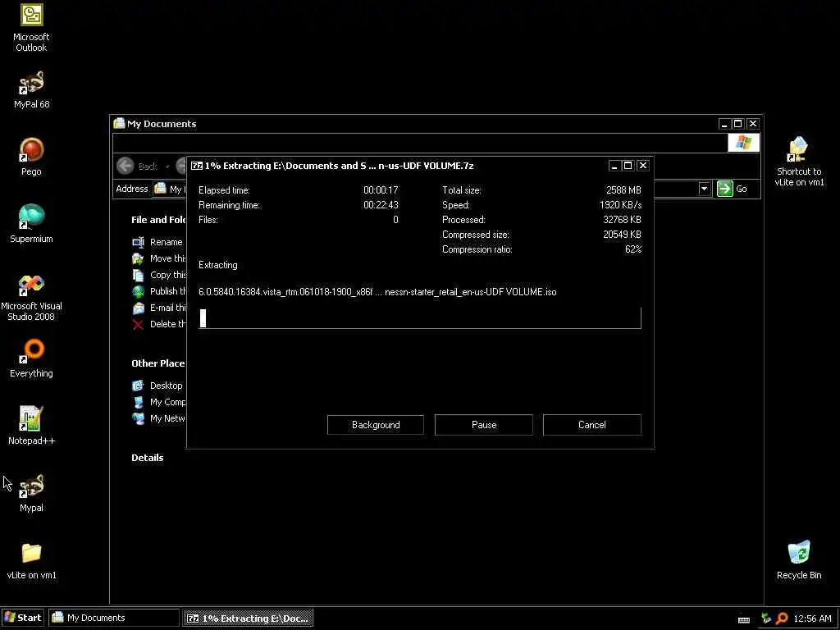840x630 pixels.
Task: Maximize the 7-Zip extracting dialog
Action: pyautogui.click(x=628, y=166)
